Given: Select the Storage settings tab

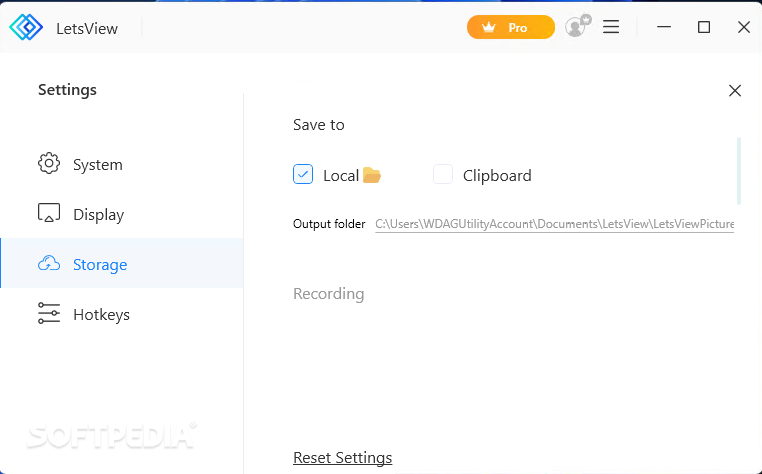Looking at the screenshot, I should pyautogui.click(x=121, y=263).
